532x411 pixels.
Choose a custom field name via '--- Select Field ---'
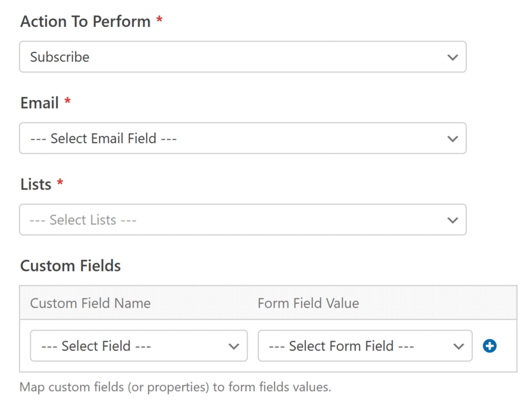tap(139, 346)
